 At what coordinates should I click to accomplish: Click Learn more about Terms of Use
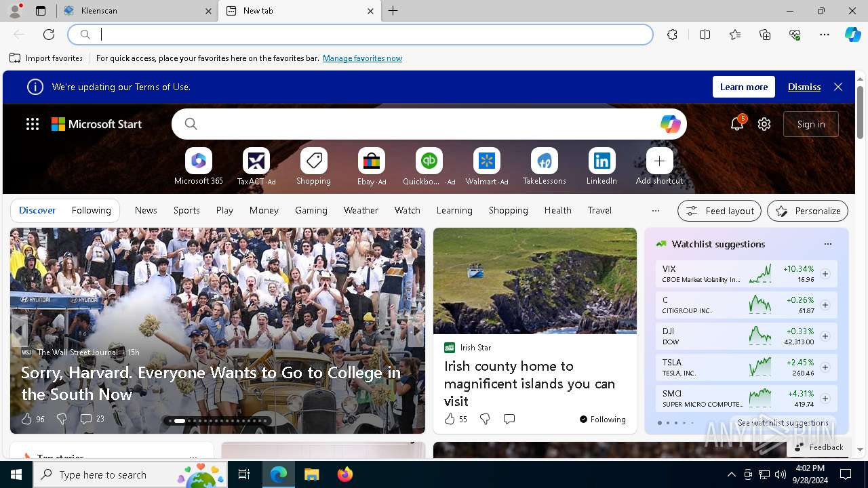[744, 87]
